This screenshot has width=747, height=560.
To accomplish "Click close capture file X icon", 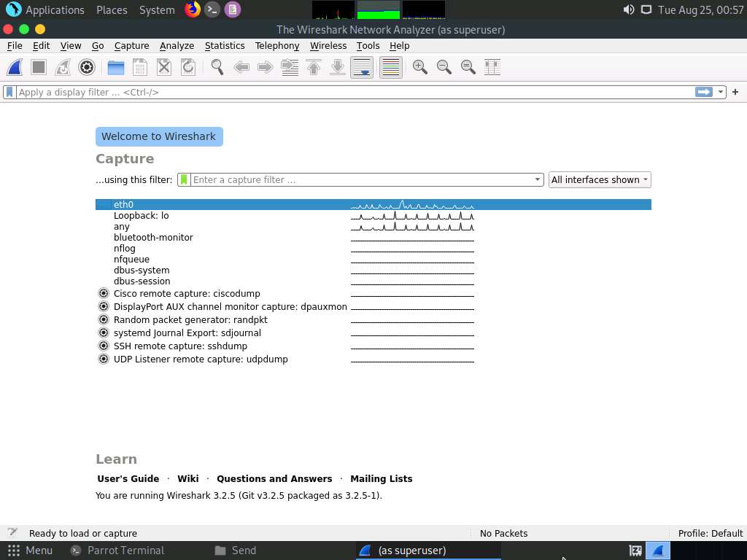I will (x=164, y=67).
